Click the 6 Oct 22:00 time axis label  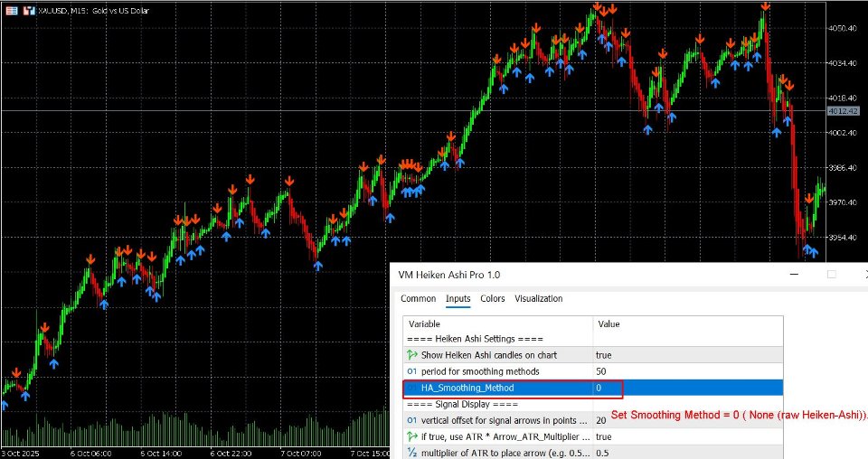pyautogui.click(x=231, y=454)
